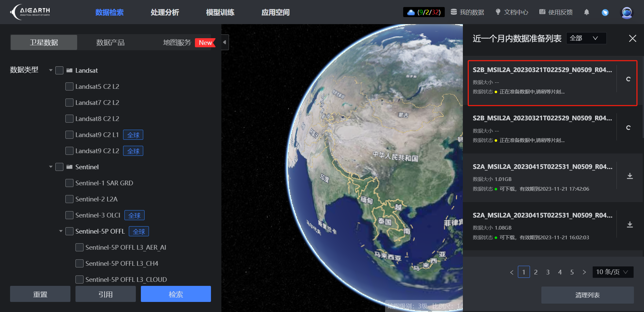The width and height of the screenshot is (644, 312).
Task: Open 文档中心 documentation center
Action: (x=512, y=12)
